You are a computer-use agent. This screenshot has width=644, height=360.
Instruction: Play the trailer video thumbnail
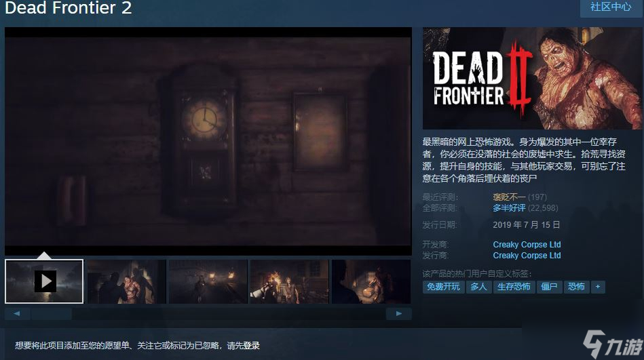[44, 281]
